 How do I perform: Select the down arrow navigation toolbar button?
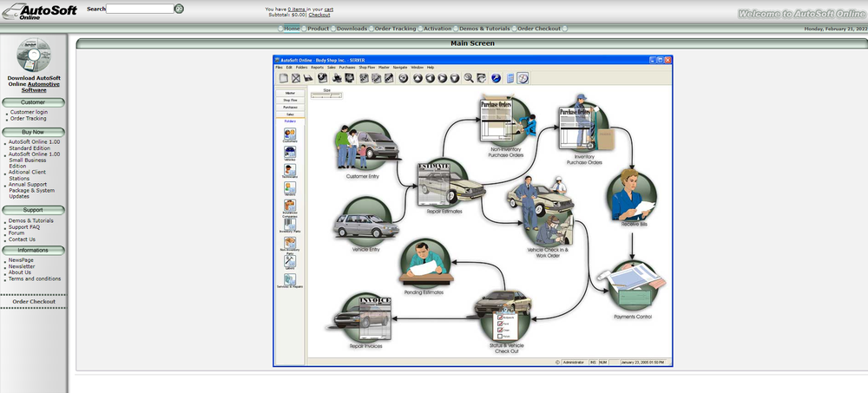(455, 78)
